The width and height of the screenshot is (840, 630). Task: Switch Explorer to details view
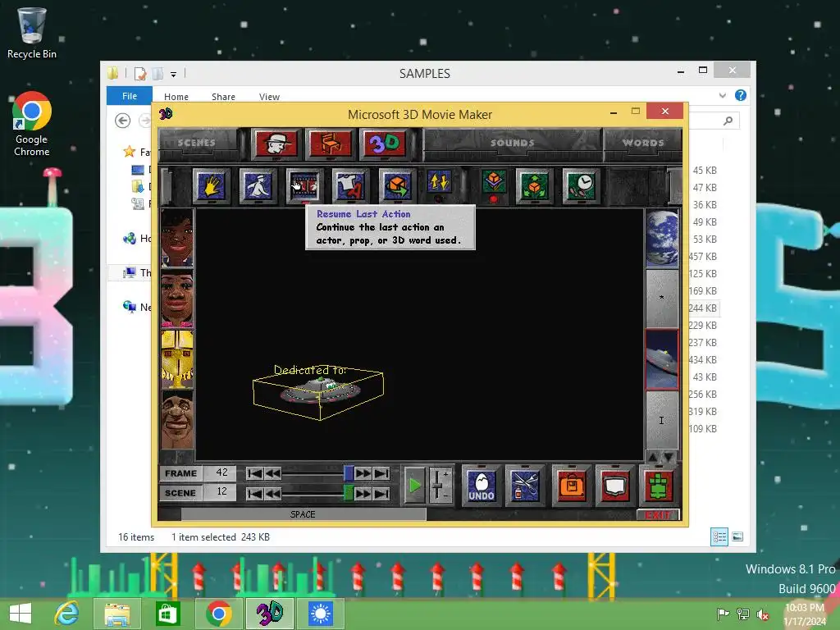click(x=719, y=536)
